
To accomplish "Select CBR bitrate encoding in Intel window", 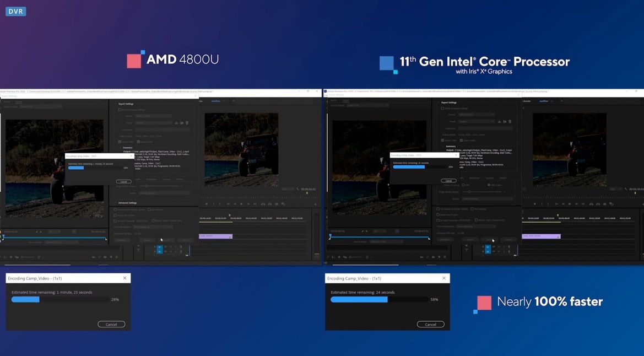I will [x=463, y=185].
